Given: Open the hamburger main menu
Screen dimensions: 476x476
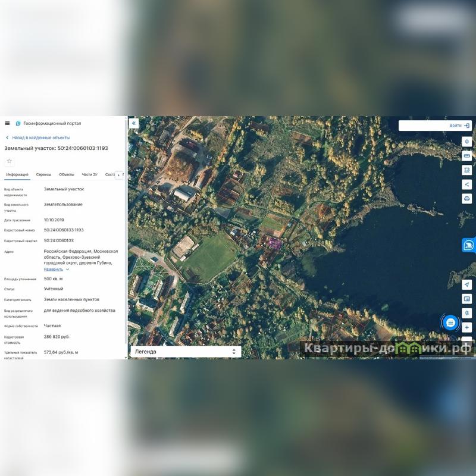Looking at the screenshot, I should coord(7,123).
